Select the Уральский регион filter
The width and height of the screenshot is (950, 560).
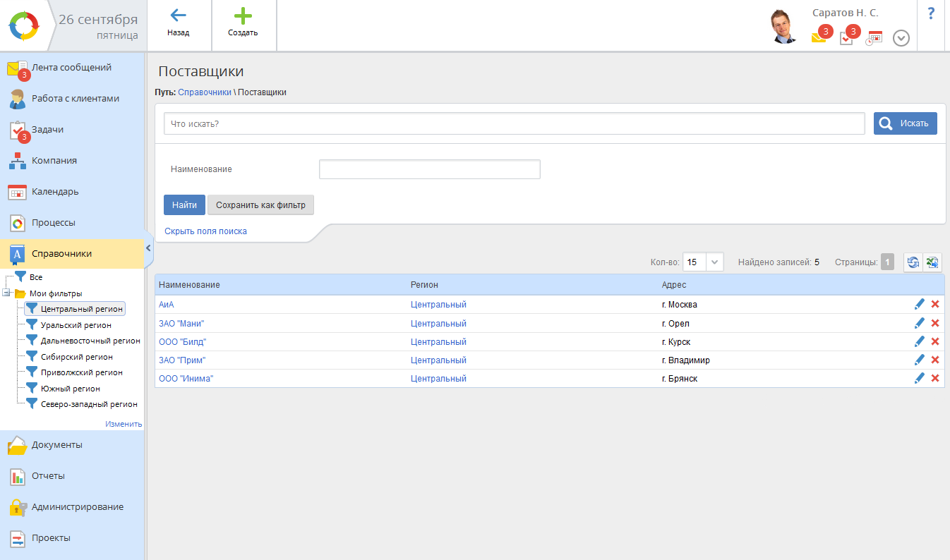76,325
